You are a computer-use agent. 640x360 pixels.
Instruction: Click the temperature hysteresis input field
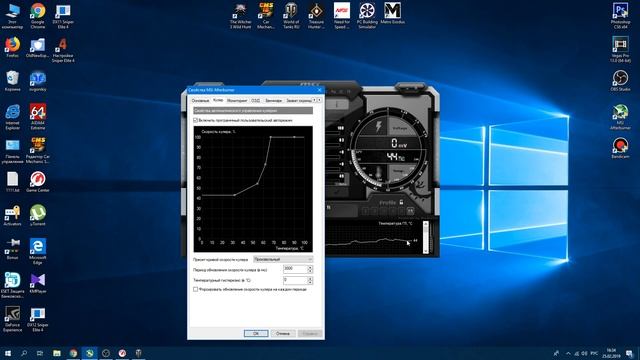[295, 280]
